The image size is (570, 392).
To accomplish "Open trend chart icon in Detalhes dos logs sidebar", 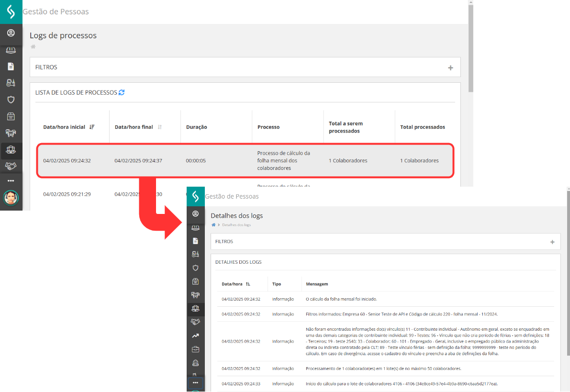I will pyautogui.click(x=196, y=336).
